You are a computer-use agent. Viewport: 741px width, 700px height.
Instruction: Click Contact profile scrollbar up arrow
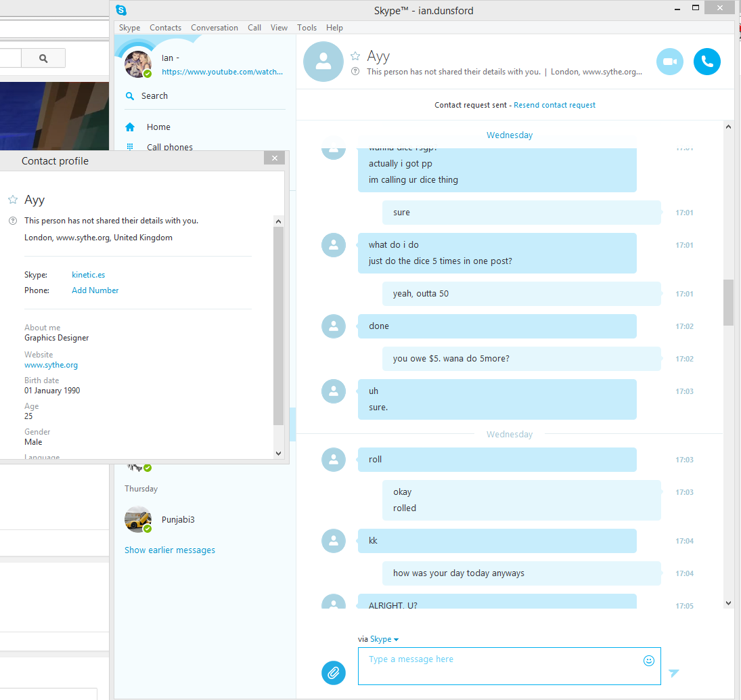pos(278,221)
